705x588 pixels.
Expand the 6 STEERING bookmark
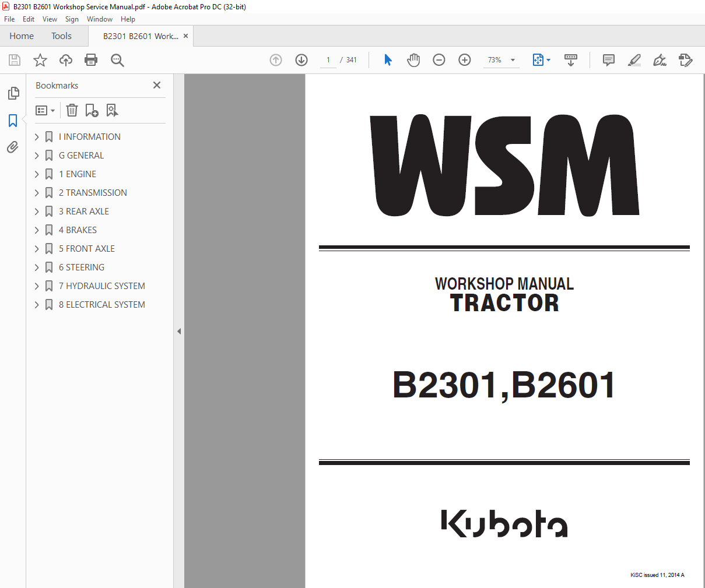(x=37, y=267)
